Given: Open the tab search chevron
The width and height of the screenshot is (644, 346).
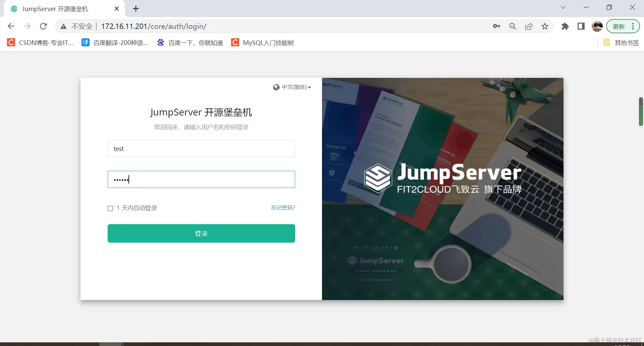Looking at the screenshot, I should tap(563, 7).
